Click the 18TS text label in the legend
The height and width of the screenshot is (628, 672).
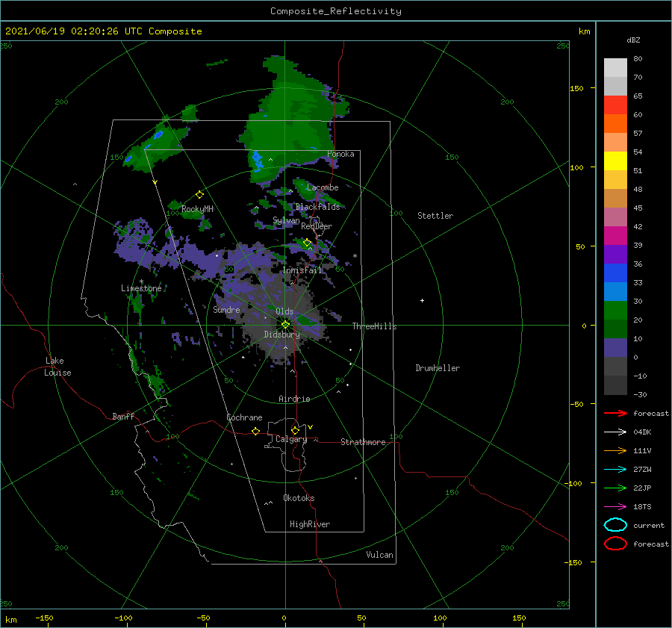(x=642, y=507)
